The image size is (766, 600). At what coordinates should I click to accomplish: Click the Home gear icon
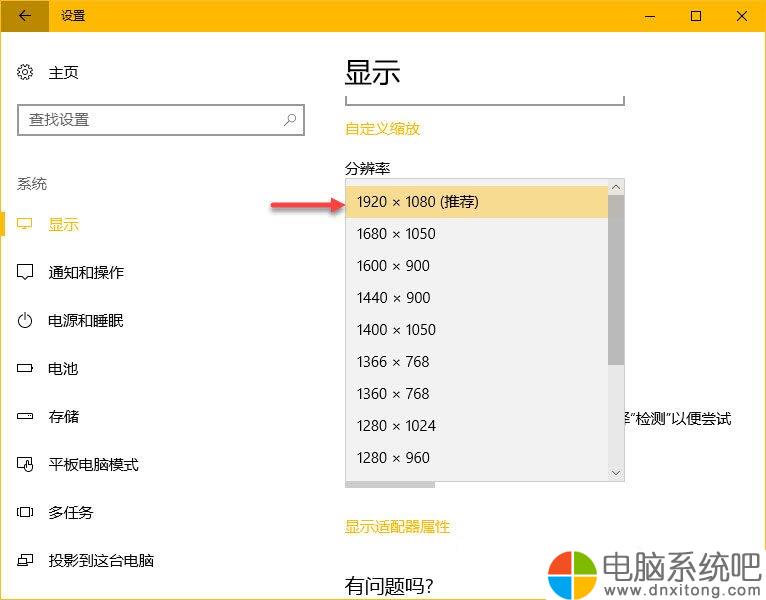[x=26, y=73]
